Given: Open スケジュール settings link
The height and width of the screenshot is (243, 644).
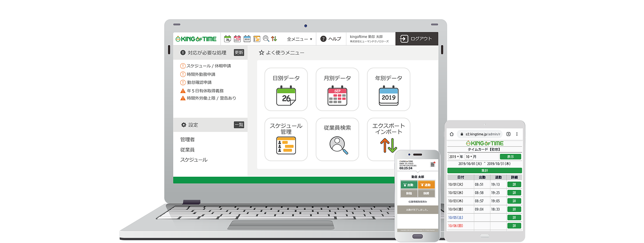Looking at the screenshot, I should tap(194, 160).
